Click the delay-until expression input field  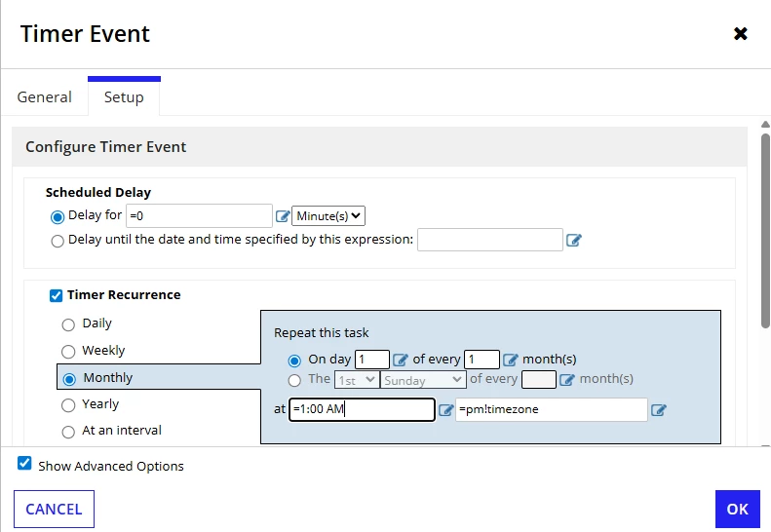pos(490,240)
